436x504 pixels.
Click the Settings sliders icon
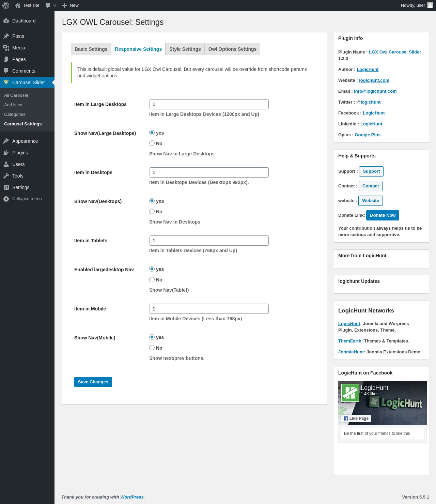(6, 187)
